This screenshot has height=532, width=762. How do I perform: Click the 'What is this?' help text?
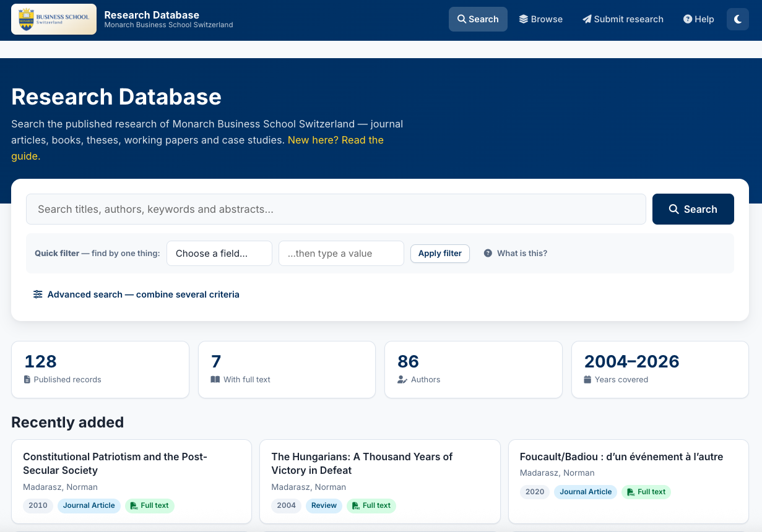pos(522,253)
